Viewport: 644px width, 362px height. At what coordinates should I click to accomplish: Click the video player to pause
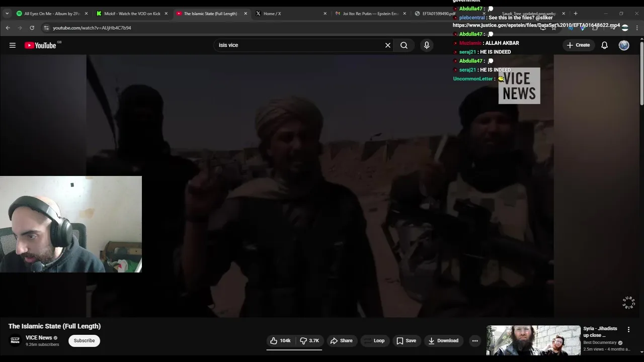pos(320,186)
